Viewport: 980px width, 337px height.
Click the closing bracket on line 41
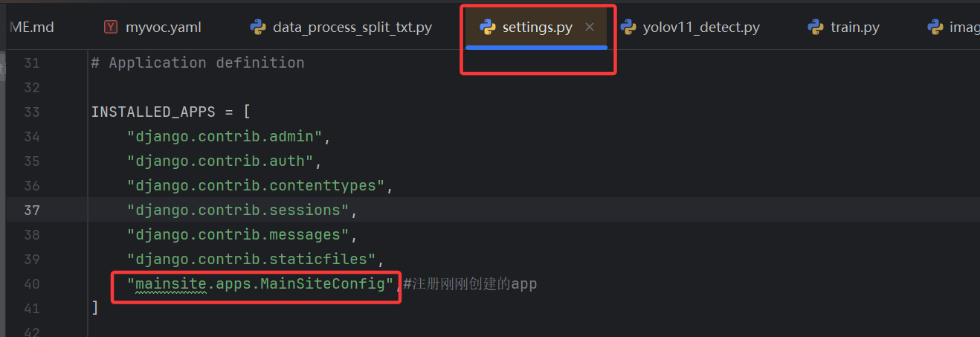[x=94, y=308]
